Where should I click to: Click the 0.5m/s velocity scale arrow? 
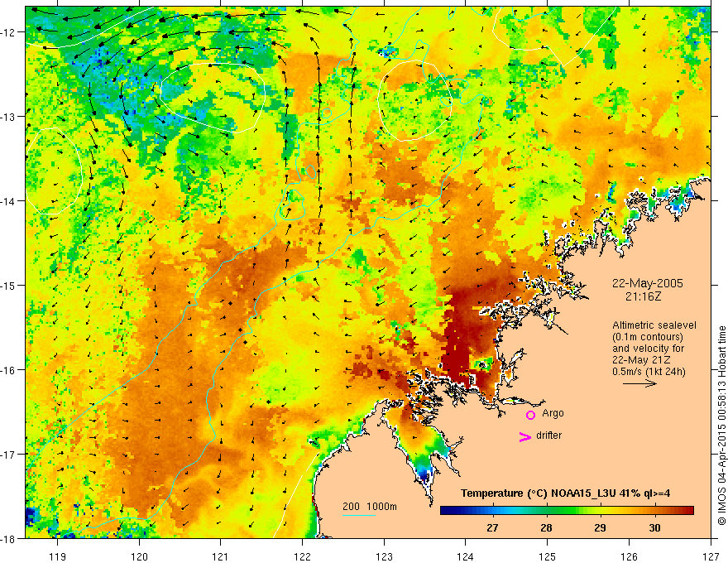tap(639, 383)
